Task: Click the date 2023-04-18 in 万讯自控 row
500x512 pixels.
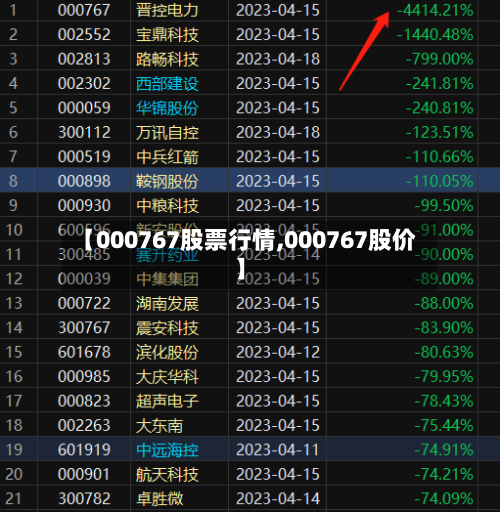Action: (278, 132)
